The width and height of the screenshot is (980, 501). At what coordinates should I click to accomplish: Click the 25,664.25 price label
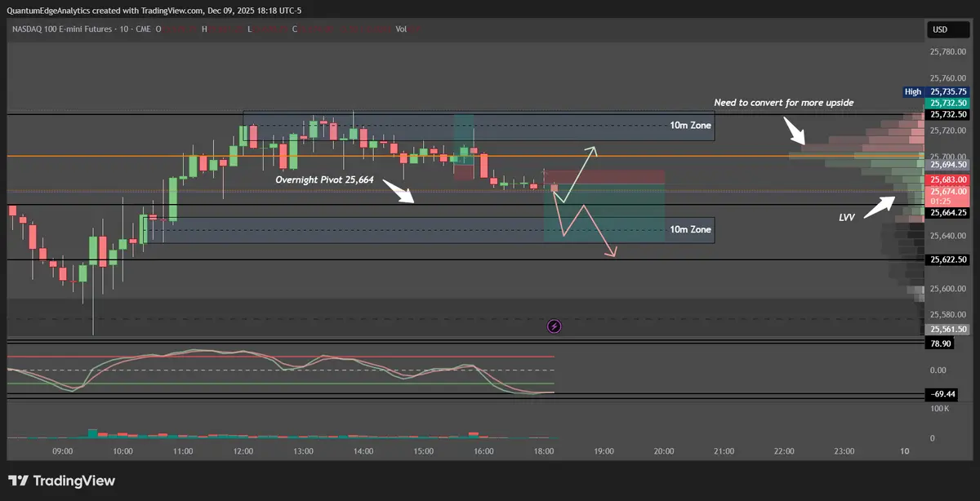tap(947, 213)
